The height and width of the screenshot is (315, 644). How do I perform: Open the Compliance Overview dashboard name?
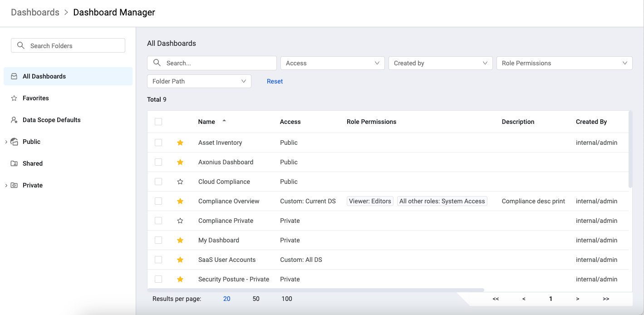point(229,201)
